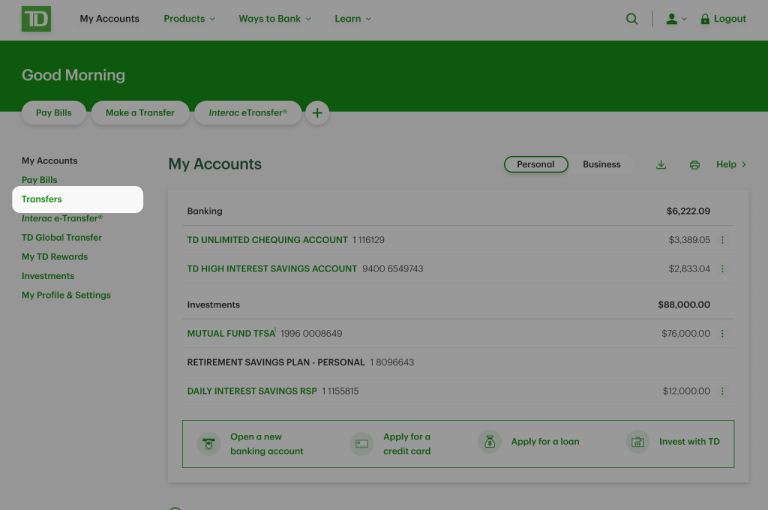Click Invest with TD link
The height and width of the screenshot is (510, 768).
click(690, 442)
